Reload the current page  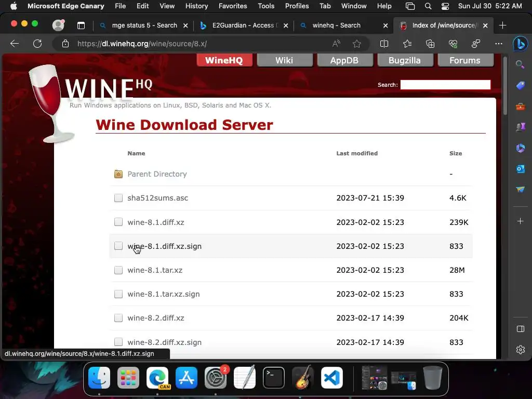pyautogui.click(x=37, y=44)
